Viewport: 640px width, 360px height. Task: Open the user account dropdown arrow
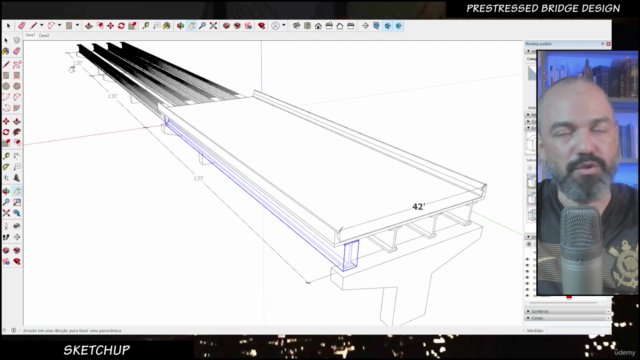pos(284,26)
